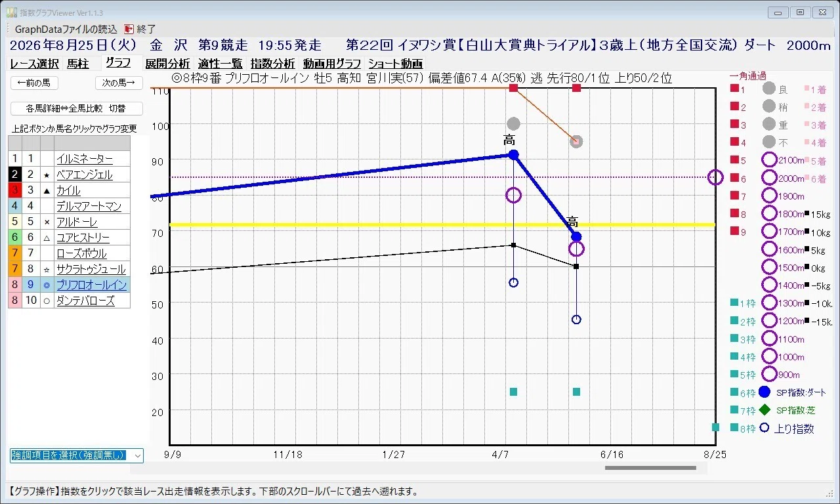Click the blue SP index point near 4/7
Image resolution: width=840 pixels, height=504 pixels.
[x=514, y=155]
